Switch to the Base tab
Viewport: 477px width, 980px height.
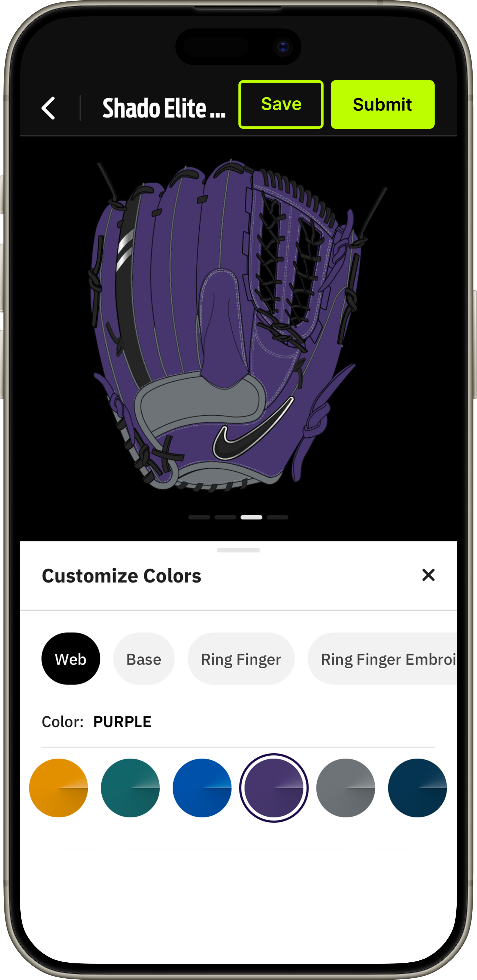[x=144, y=659]
